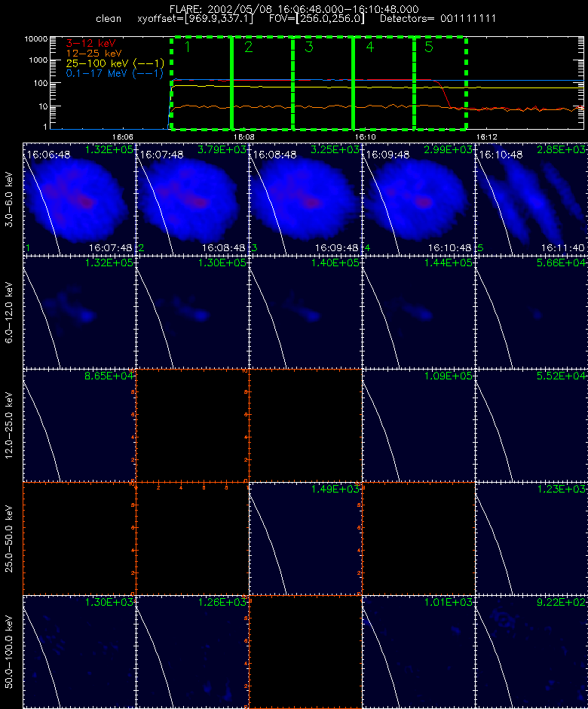The height and width of the screenshot is (709, 588).
Task: Click the 3.79E+03 peak value text
Action: (222, 149)
